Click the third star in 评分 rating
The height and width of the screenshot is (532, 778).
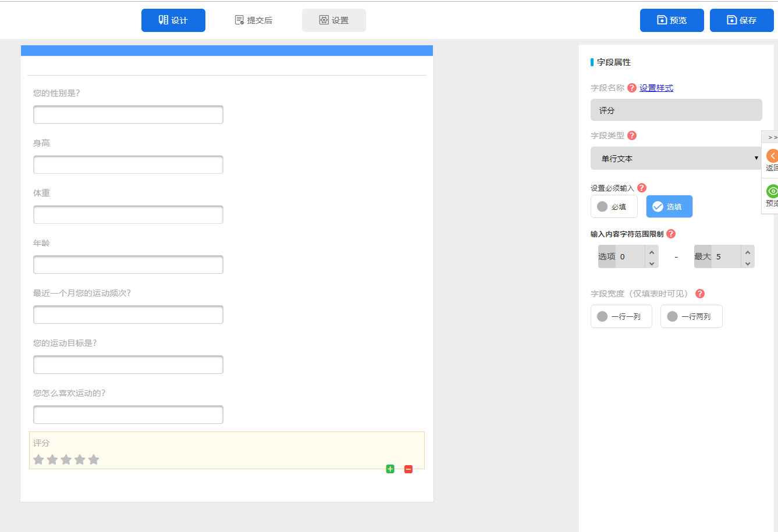click(66, 460)
